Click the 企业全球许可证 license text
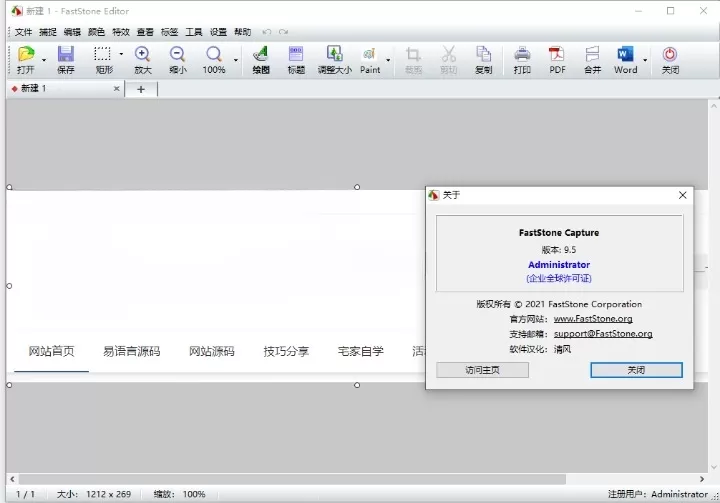Screen dimensions: 720x503 (x=559, y=278)
